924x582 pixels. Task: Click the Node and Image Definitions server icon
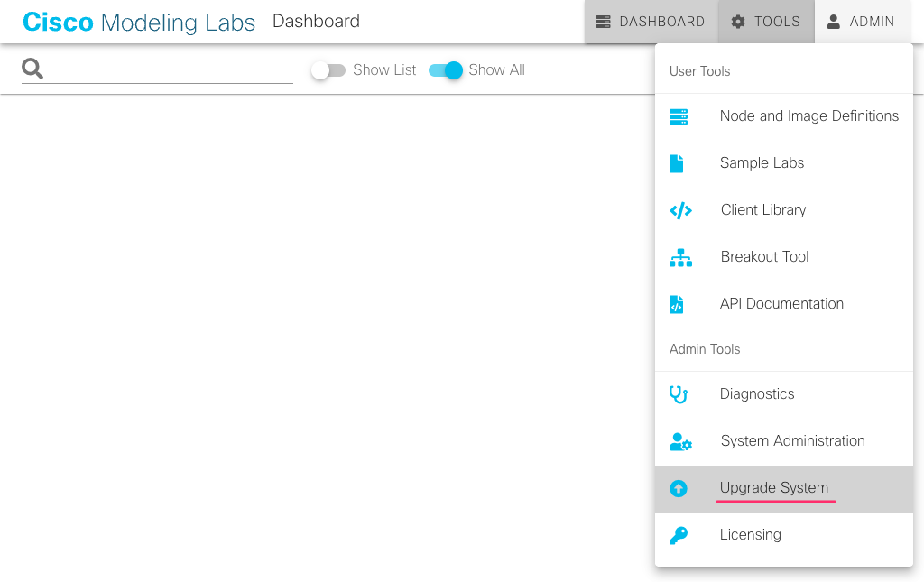tap(679, 116)
